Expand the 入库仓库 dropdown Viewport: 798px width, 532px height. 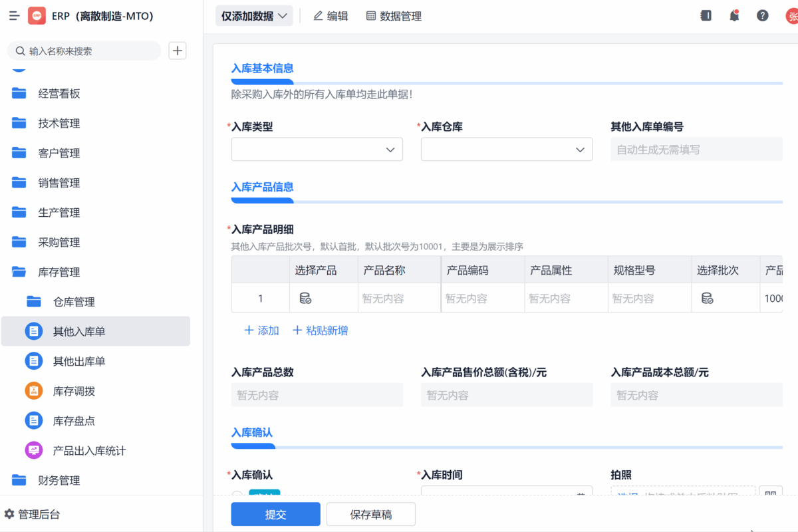pyautogui.click(x=506, y=150)
